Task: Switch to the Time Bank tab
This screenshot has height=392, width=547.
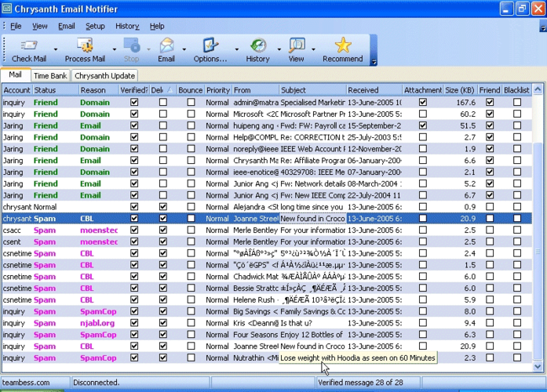Action: pos(50,75)
